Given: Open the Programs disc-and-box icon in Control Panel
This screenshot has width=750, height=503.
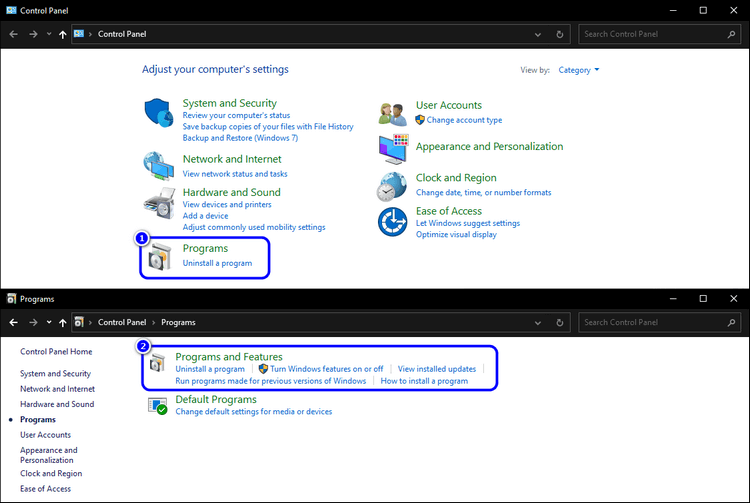Looking at the screenshot, I should click(x=159, y=256).
